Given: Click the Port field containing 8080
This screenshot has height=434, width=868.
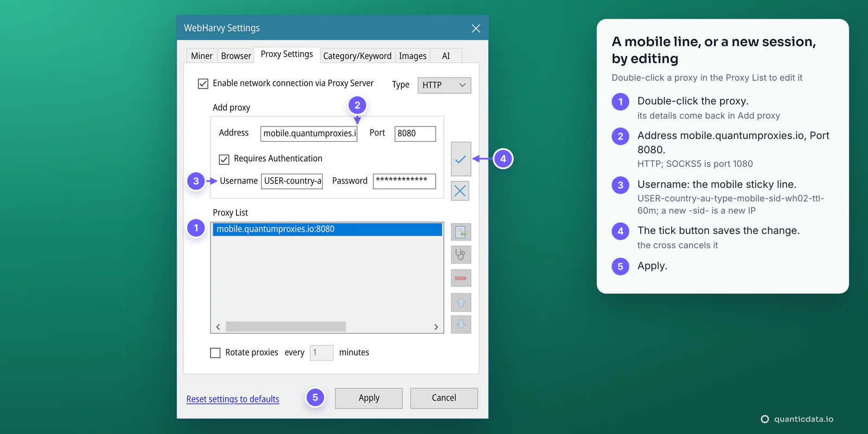Looking at the screenshot, I should [415, 133].
